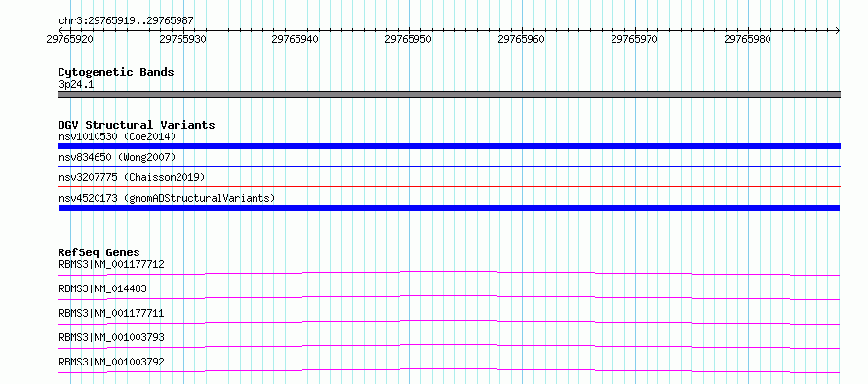
Task: Click ruler tick label 29765930
Action: tap(182, 40)
